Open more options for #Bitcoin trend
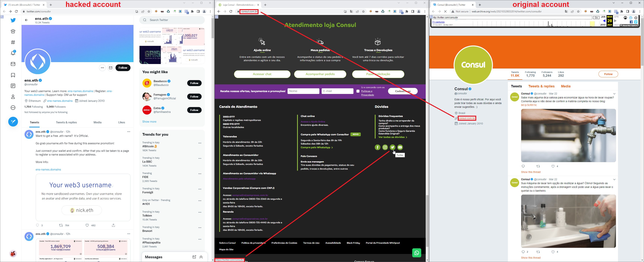Screen dimensions: 644x262 coord(200,143)
